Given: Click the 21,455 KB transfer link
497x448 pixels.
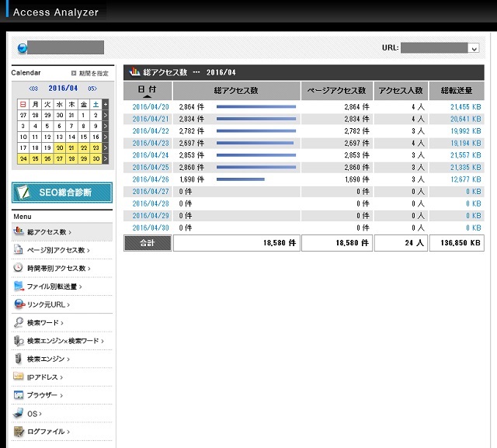Looking at the screenshot, I should pyautogui.click(x=466, y=107).
